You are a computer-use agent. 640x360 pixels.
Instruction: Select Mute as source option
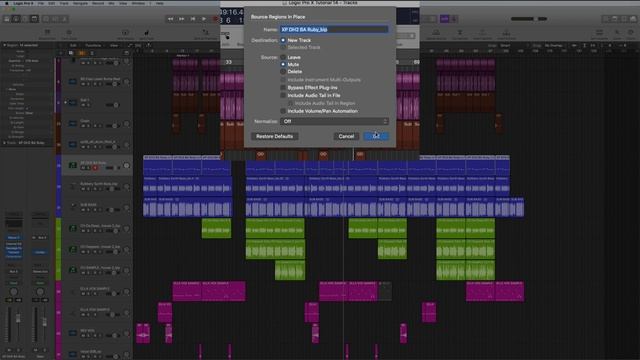pyautogui.click(x=283, y=64)
